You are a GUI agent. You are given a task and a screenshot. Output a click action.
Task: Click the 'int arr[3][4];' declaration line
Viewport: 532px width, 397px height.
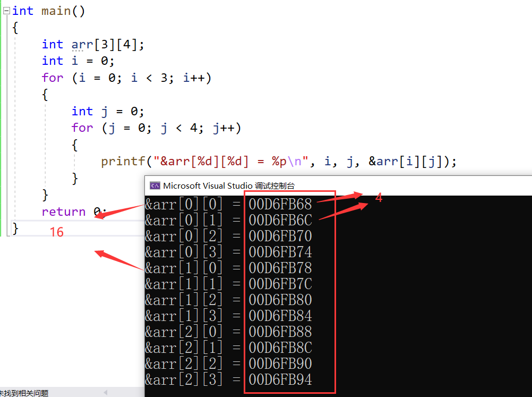tap(93, 45)
